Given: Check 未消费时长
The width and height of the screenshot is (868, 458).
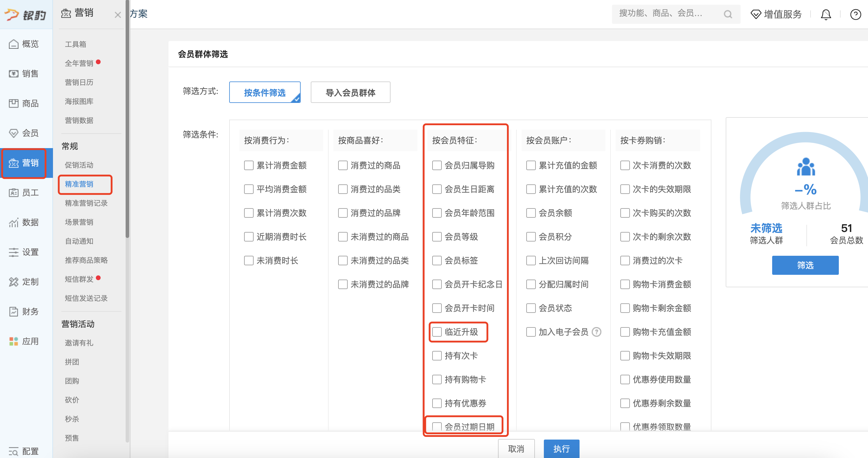Looking at the screenshot, I should coord(249,261).
